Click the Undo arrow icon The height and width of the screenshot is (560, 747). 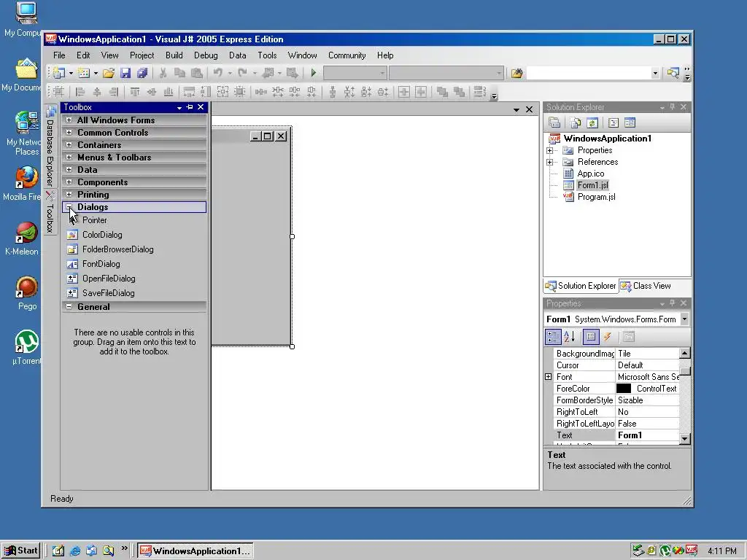(x=218, y=73)
